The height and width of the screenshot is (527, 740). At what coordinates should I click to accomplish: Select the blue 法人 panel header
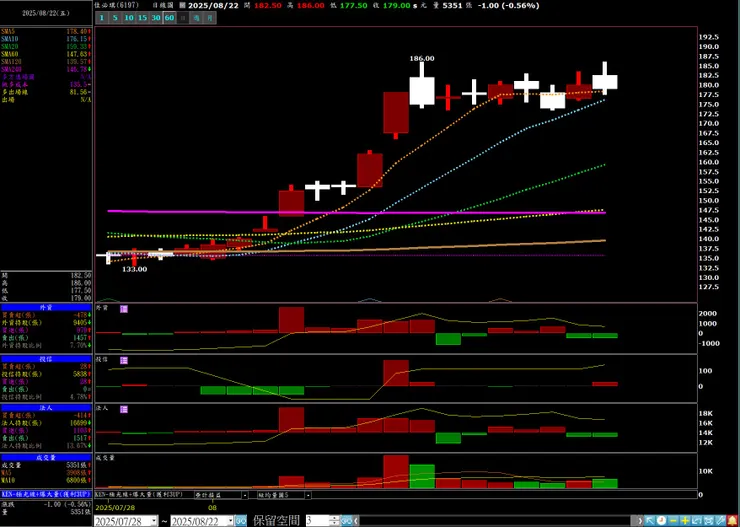coord(46,408)
